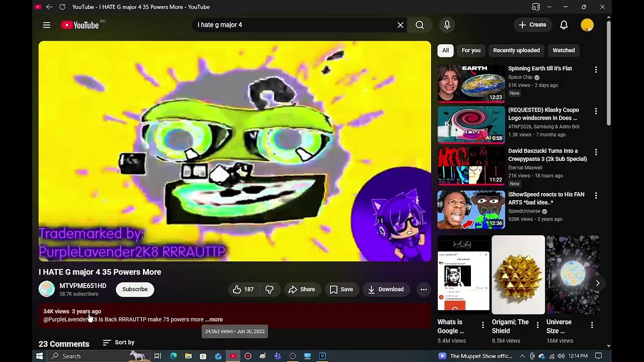Open Microsoft Store from taskbar

[203, 356]
